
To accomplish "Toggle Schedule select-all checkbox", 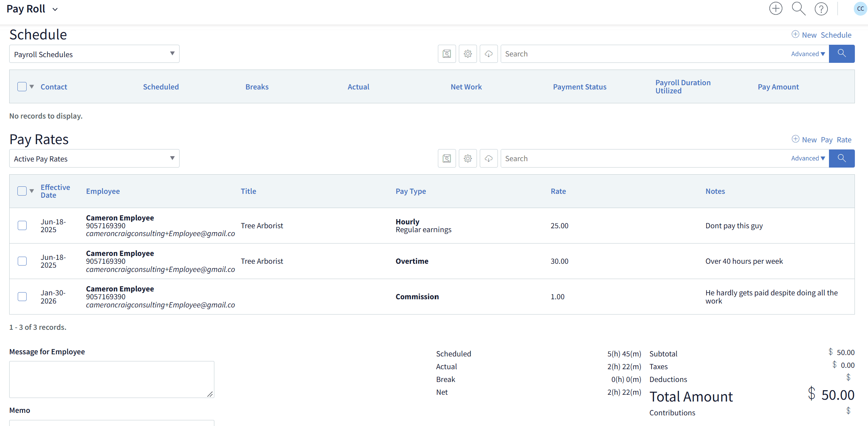I will [22, 87].
